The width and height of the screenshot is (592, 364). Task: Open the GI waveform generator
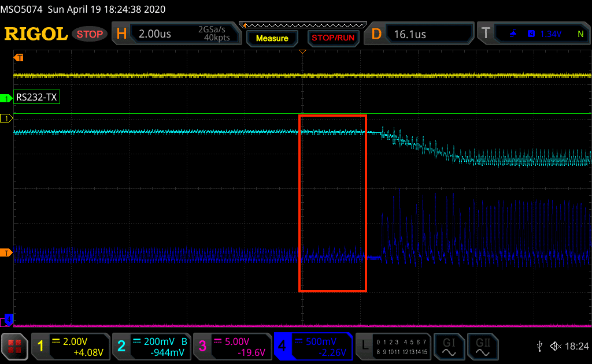click(449, 346)
